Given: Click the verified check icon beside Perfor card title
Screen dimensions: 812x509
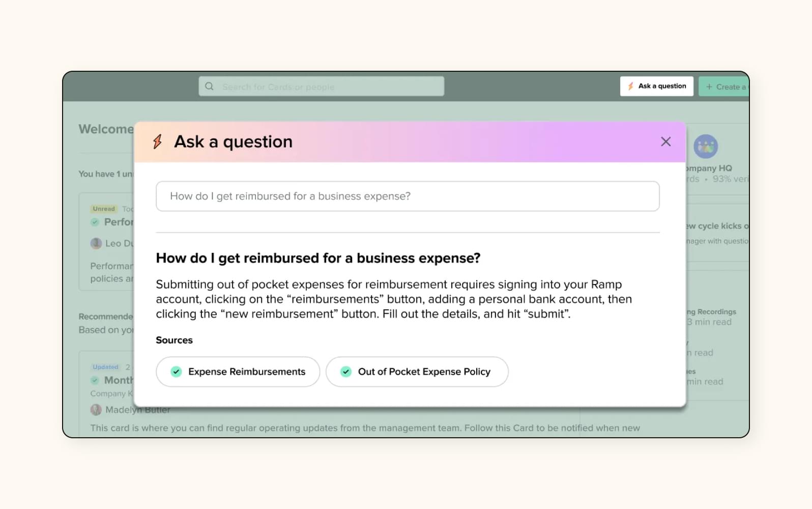Looking at the screenshot, I should pyautogui.click(x=95, y=222).
